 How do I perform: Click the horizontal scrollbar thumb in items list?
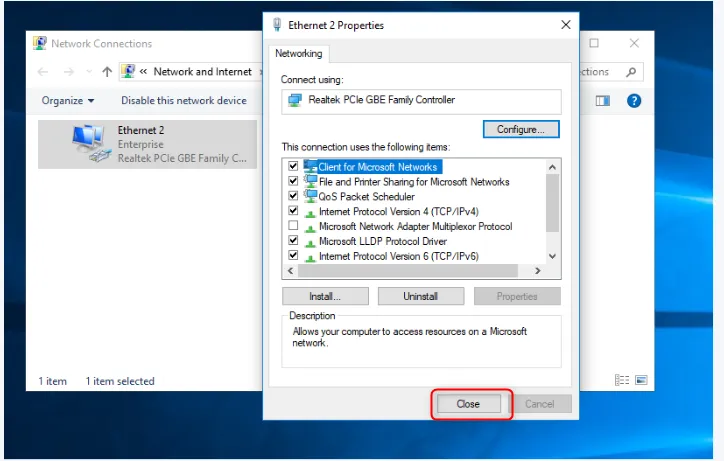(408, 271)
